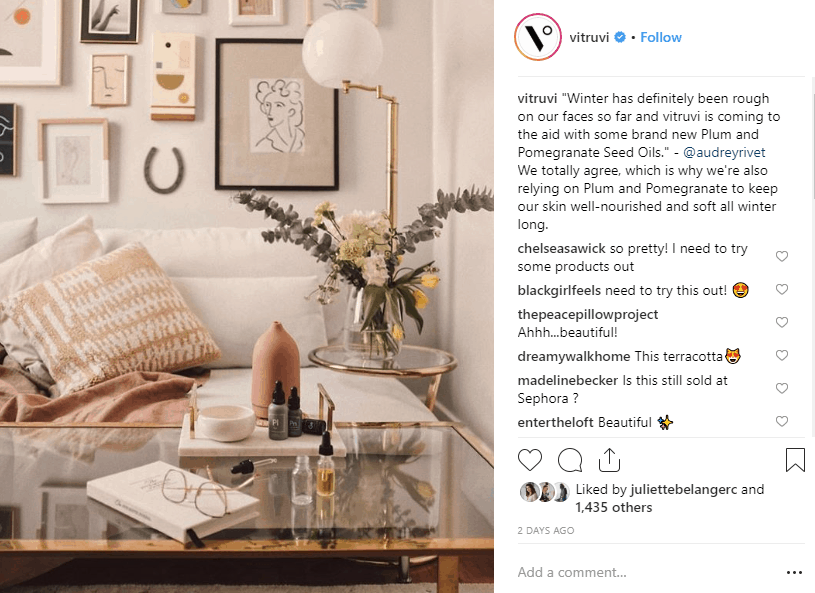The width and height of the screenshot is (815, 593).
Task: Like thepeacepillowproject's comment
Action: (x=782, y=322)
